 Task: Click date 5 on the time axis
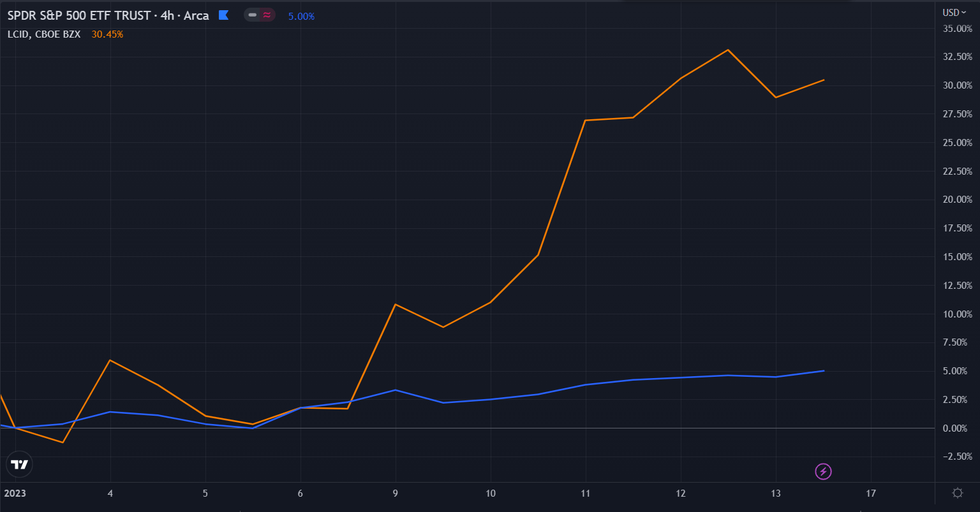coord(205,493)
